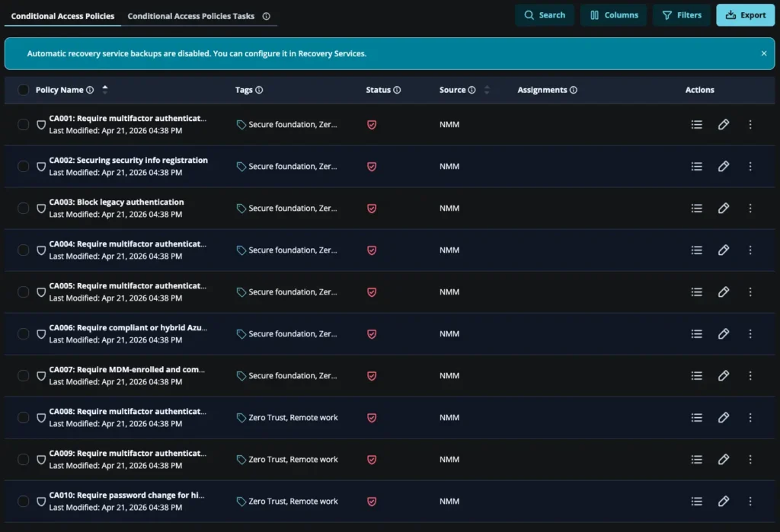This screenshot has width=780, height=532.
Task: Click the status shield icon for CA001
Action: coord(372,125)
